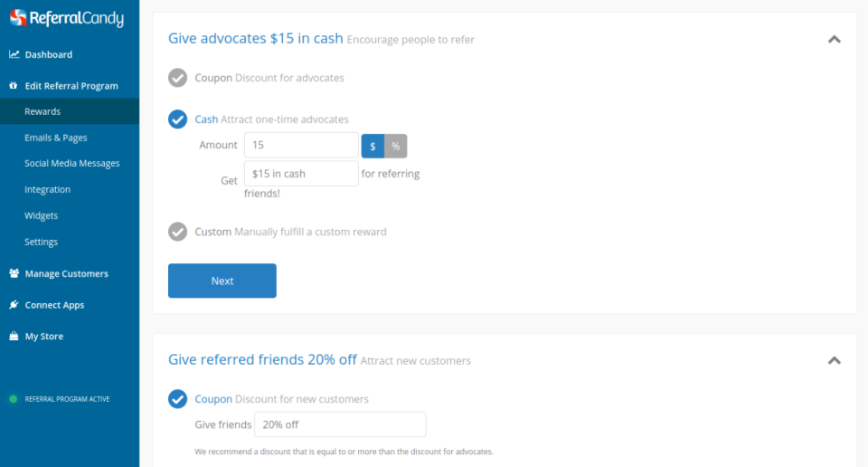The height and width of the screenshot is (467, 868).
Task: Collapse the Give advocates $15 section
Action: point(834,39)
